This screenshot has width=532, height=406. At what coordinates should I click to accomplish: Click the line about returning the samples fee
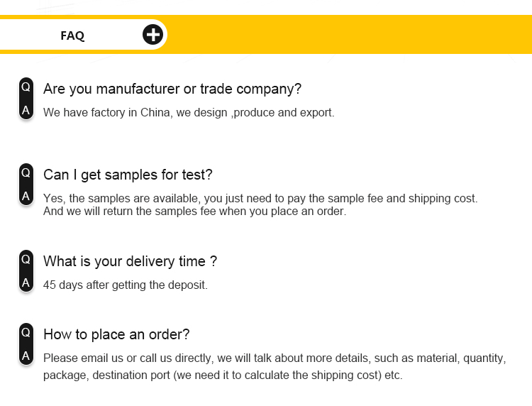[x=194, y=211]
